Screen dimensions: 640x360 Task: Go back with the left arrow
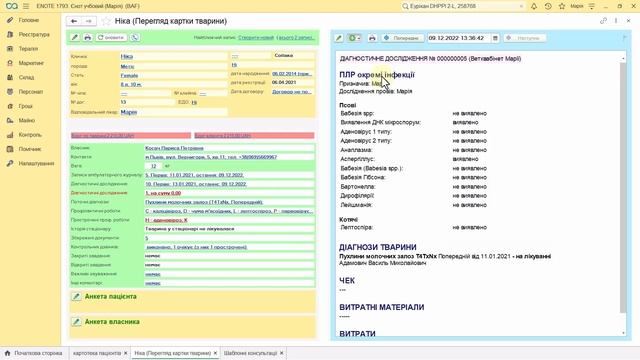pyautogui.click(x=74, y=21)
